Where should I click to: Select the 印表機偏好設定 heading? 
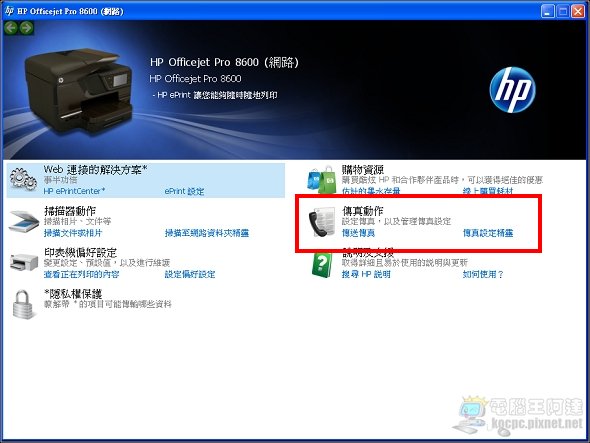(81, 253)
